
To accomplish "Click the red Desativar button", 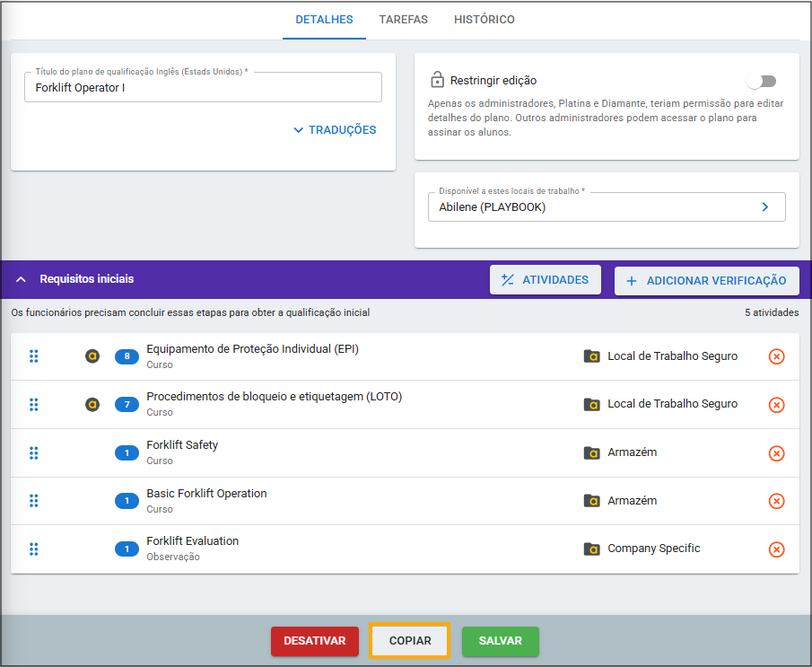I will (315, 641).
